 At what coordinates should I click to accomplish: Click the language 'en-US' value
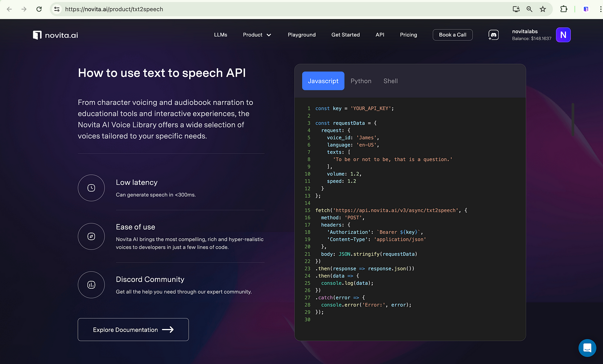366,145
